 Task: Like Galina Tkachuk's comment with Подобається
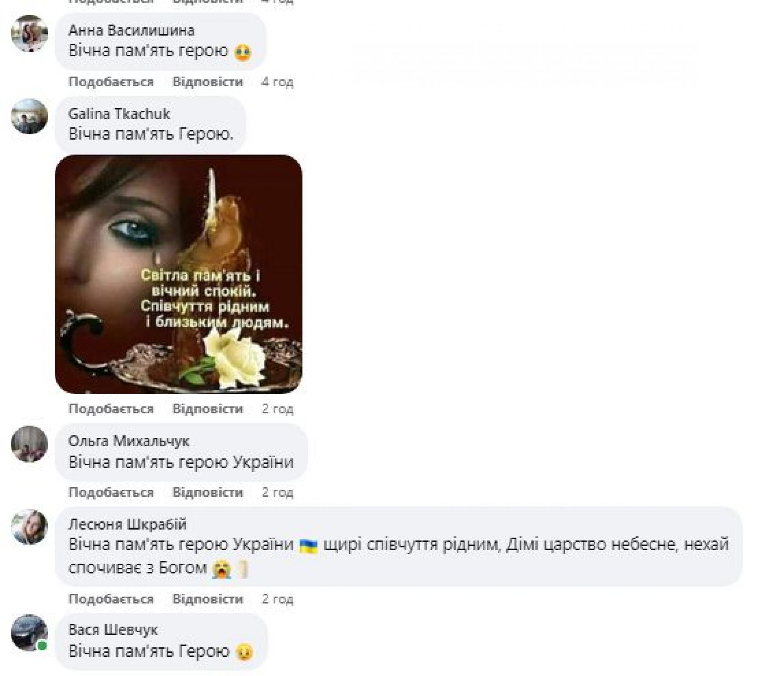click(x=111, y=409)
